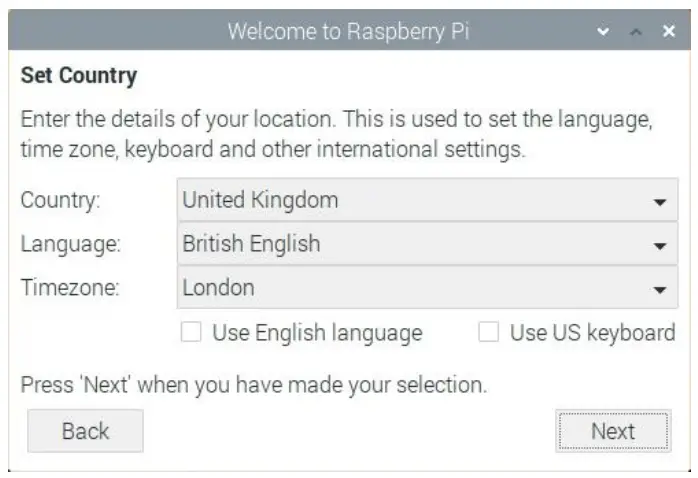Minimize the Welcome to Raspberry Pi window

602,32
